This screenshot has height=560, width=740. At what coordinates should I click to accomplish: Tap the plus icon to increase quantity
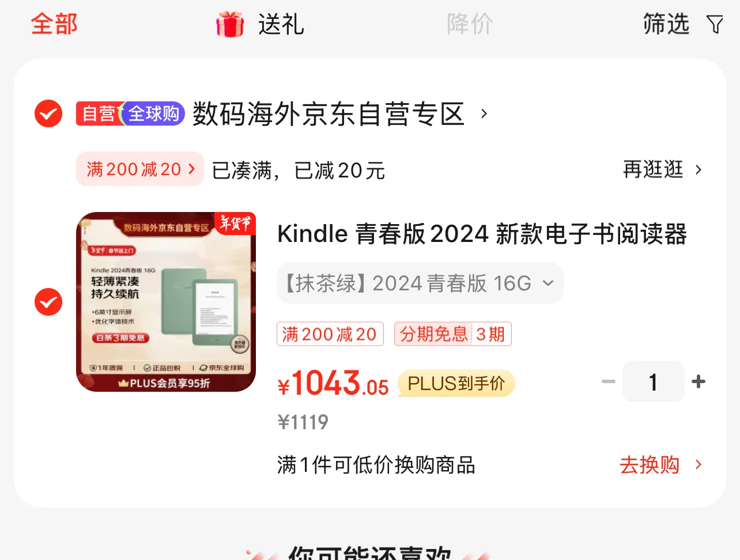tap(699, 381)
